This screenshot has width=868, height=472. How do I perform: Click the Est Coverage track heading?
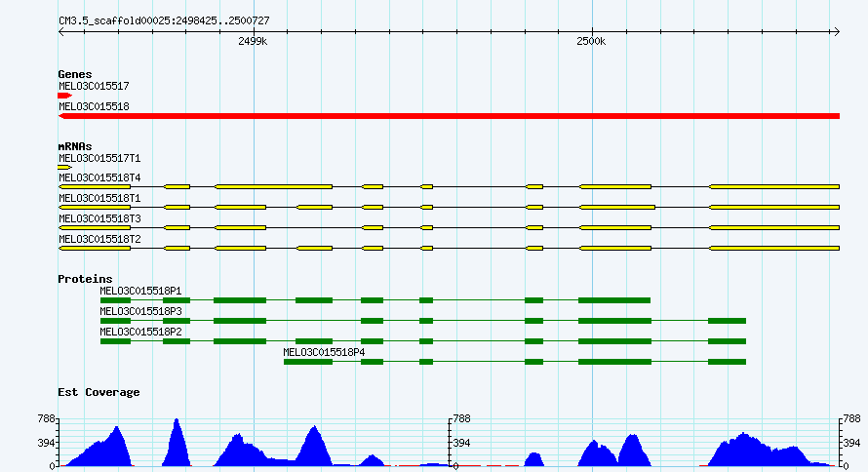pyautogui.click(x=99, y=392)
